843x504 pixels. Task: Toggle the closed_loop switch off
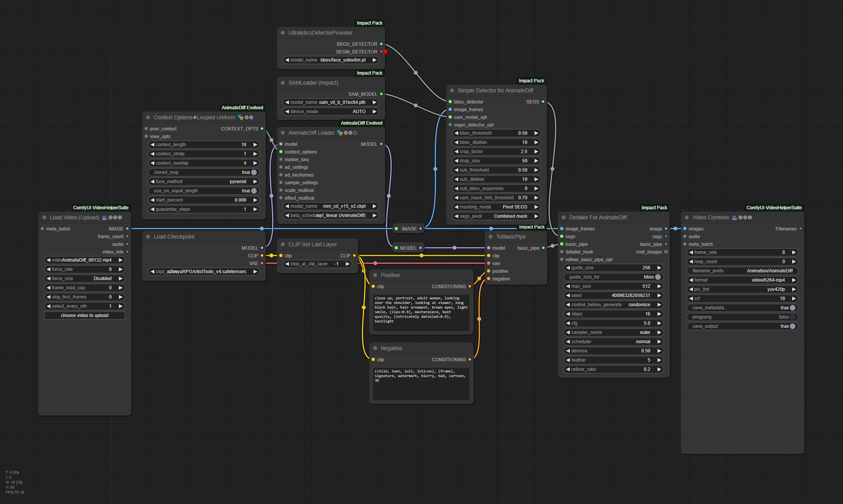tap(254, 172)
